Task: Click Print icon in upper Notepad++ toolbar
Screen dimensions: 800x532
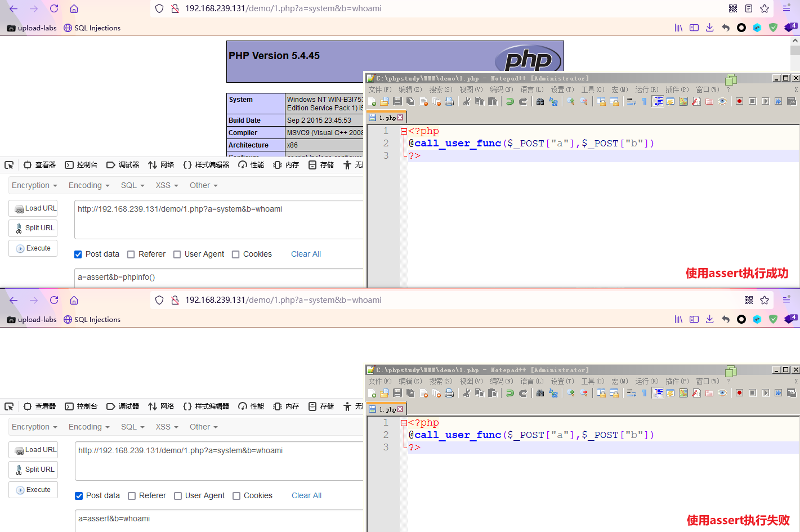Action: tap(449, 101)
